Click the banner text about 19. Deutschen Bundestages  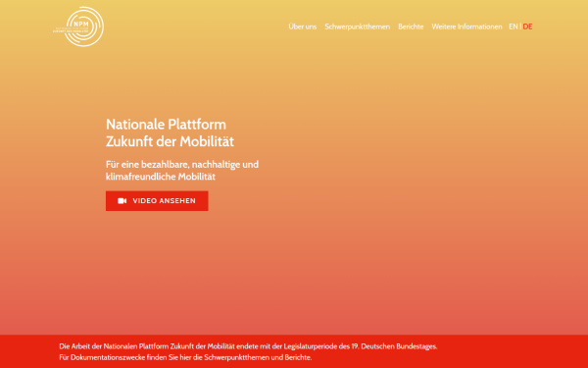[248, 346]
